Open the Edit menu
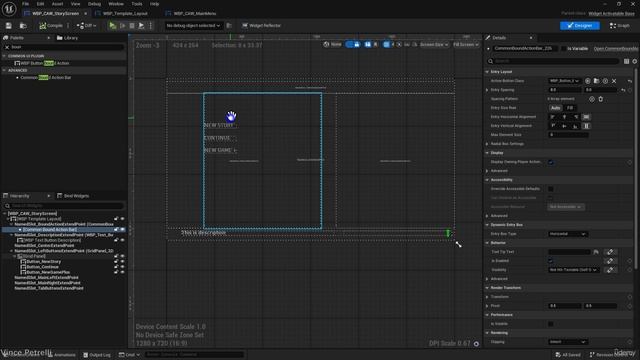640x360 pixels. click(40, 4)
